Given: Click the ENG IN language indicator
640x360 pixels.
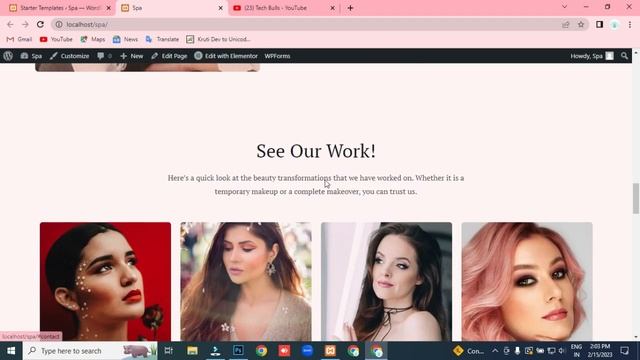Looking at the screenshot, I should point(576,351).
